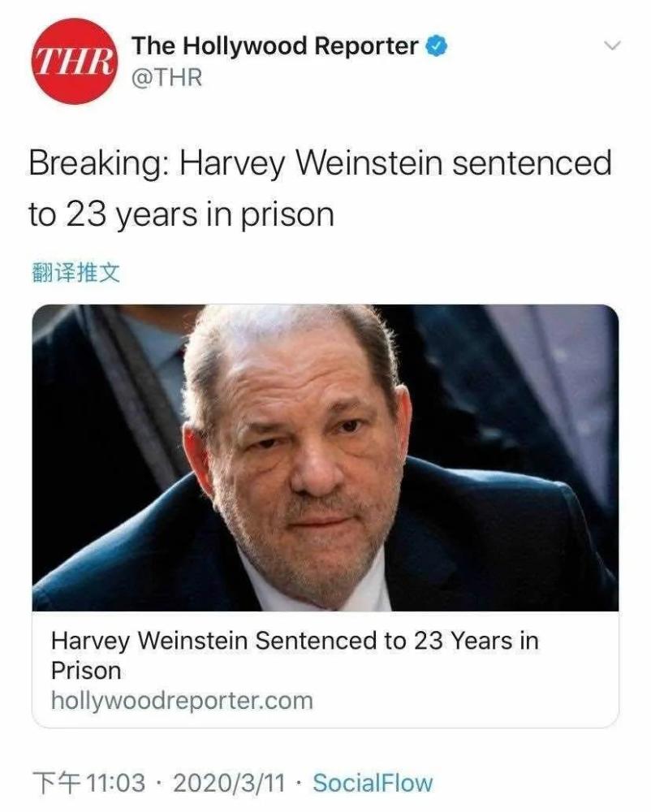
Task: Open the tweet options chevron menu
Action: [614, 45]
